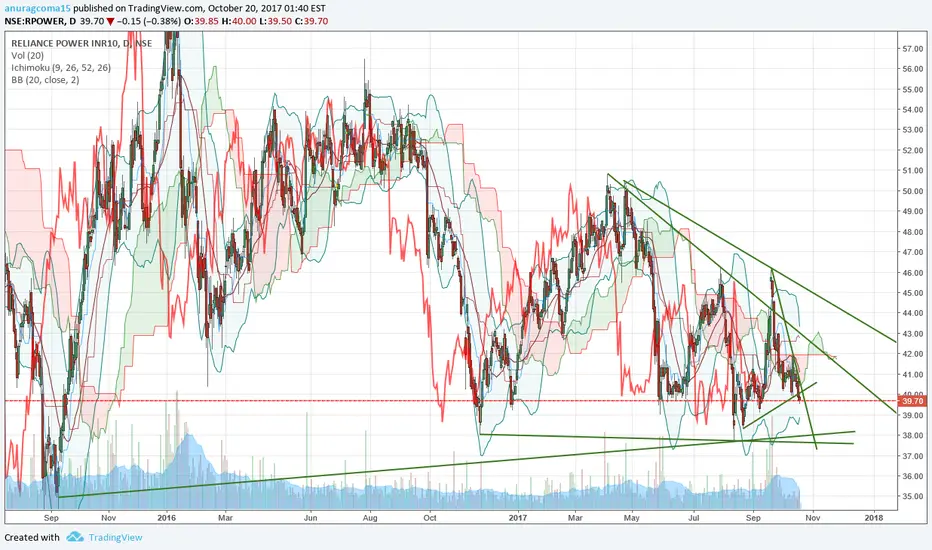Click the Jul time axis label
Viewport: 932px width, 550px height.
(693, 518)
